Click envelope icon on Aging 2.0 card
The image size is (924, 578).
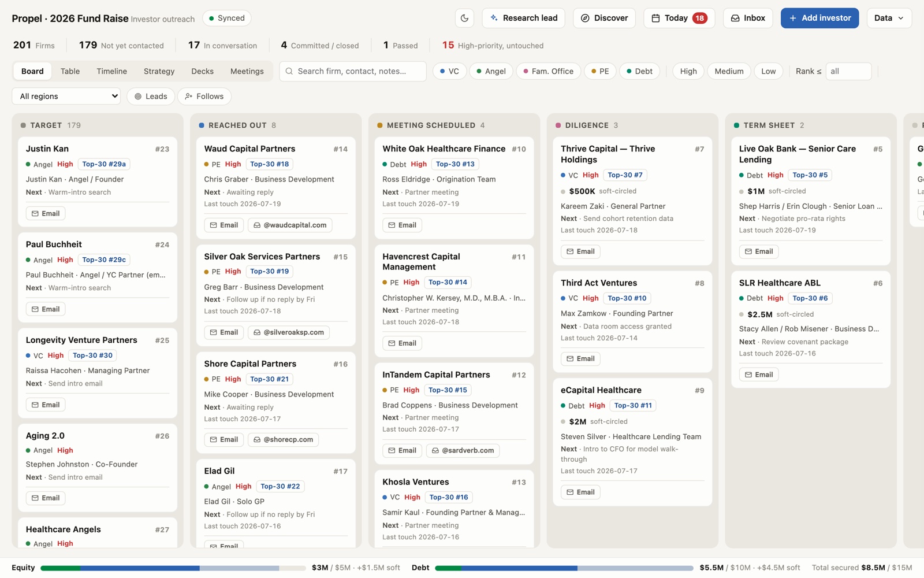(x=35, y=498)
